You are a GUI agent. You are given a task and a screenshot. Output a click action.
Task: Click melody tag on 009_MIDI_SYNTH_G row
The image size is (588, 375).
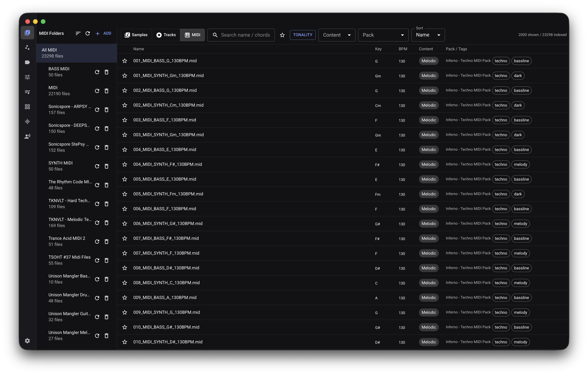(x=520, y=312)
